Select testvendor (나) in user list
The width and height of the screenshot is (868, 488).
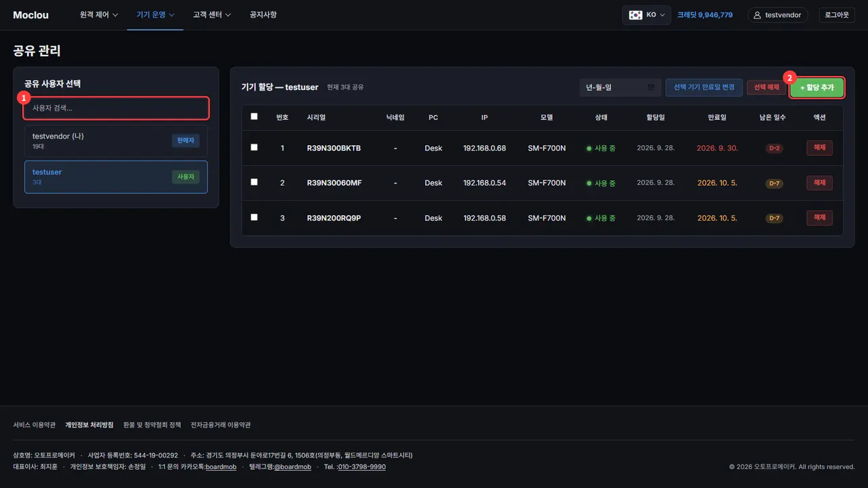click(x=116, y=140)
